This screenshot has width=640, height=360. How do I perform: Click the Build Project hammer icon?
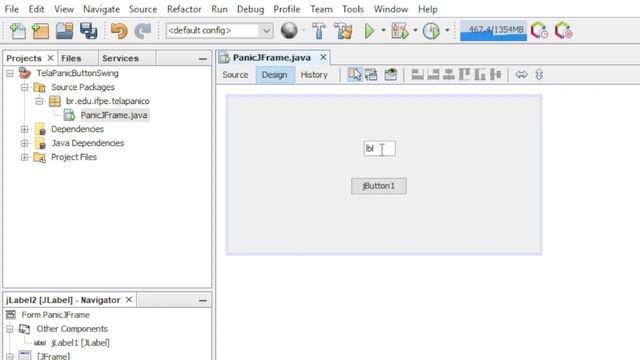pyautogui.click(x=319, y=31)
